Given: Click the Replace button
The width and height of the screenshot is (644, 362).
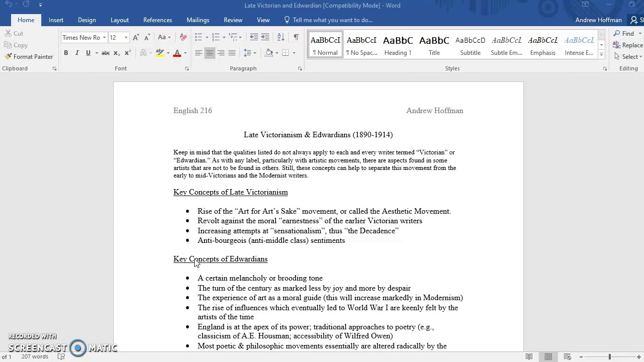Looking at the screenshot, I should pyautogui.click(x=628, y=45).
